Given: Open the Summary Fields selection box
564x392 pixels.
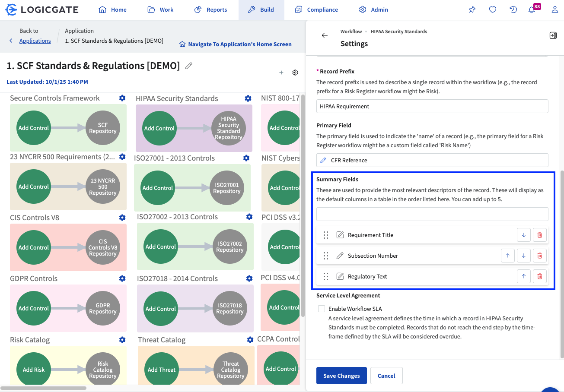Looking at the screenshot, I should [x=432, y=214].
